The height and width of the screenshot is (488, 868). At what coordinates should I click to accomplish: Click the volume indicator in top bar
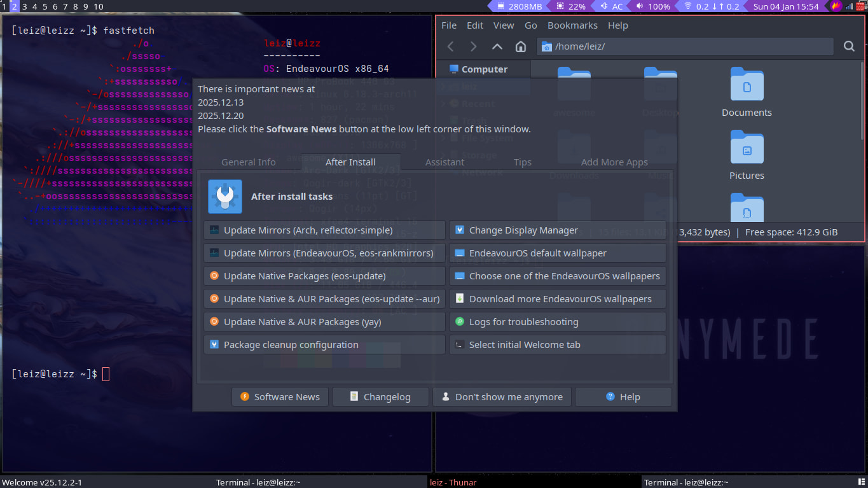pos(652,6)
